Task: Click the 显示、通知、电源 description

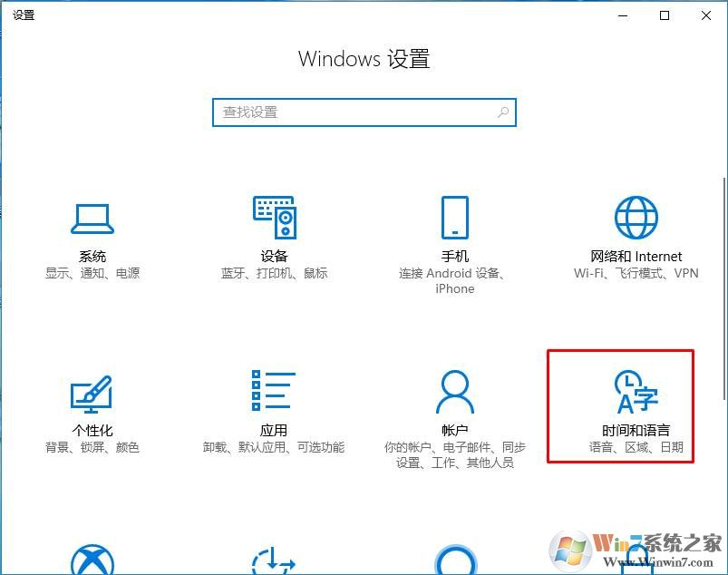Action: point(92,273)
